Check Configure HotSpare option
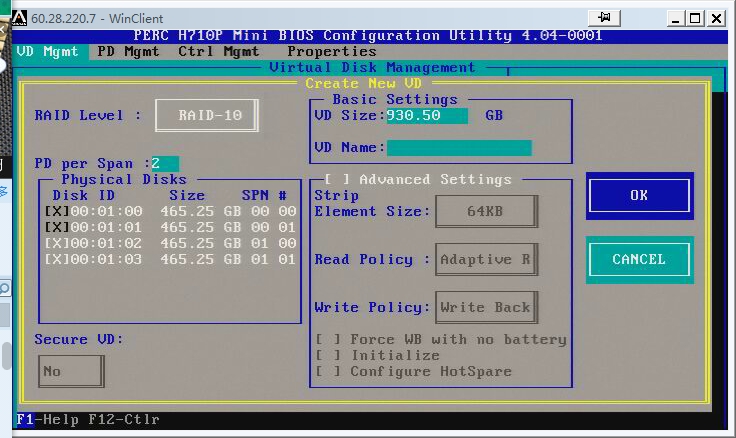 pos(328,371)
